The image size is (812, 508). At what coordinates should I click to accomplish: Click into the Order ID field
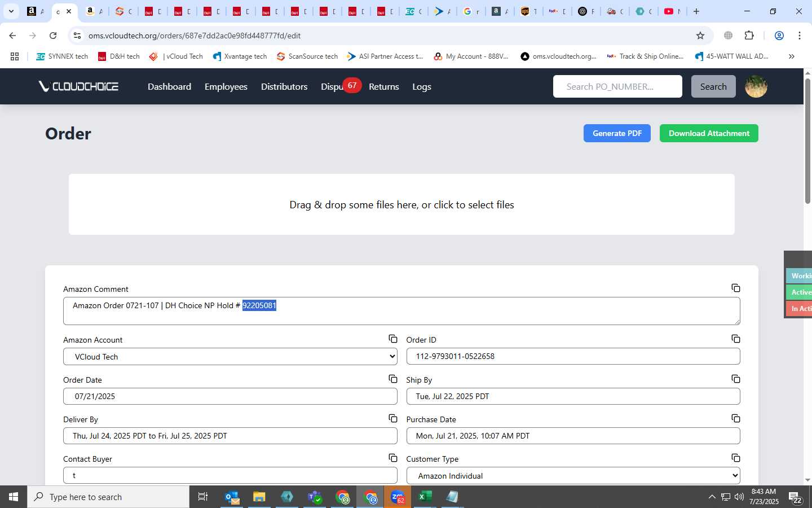pyautogui.click(x=573, y=356)
